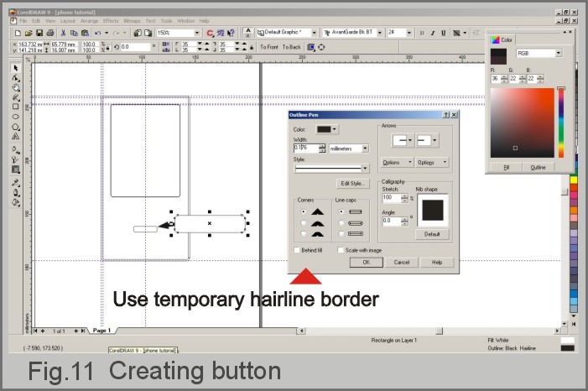Viewport: 588px width, 391px height.
Task: Select the Text tool in toolbox
Action: (x=15, y=136)
